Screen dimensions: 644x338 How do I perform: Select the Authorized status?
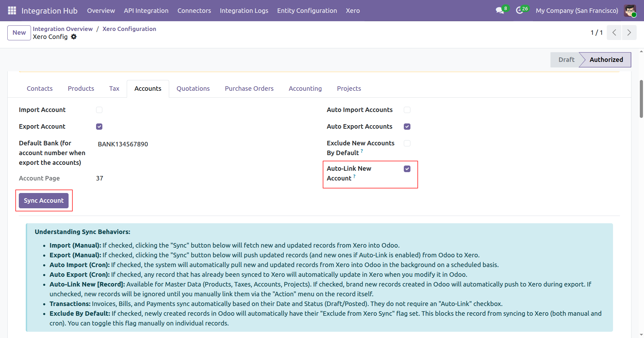coord(606,60)
